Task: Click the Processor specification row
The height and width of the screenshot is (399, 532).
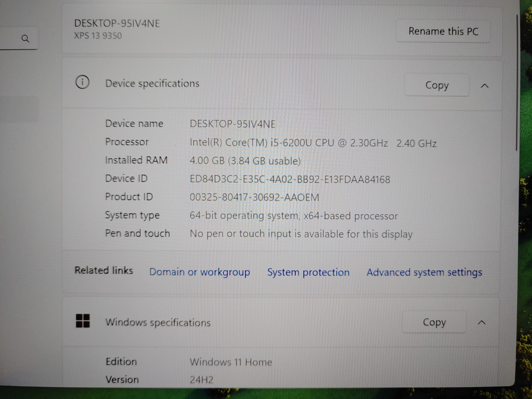Action: pos(313,143)
